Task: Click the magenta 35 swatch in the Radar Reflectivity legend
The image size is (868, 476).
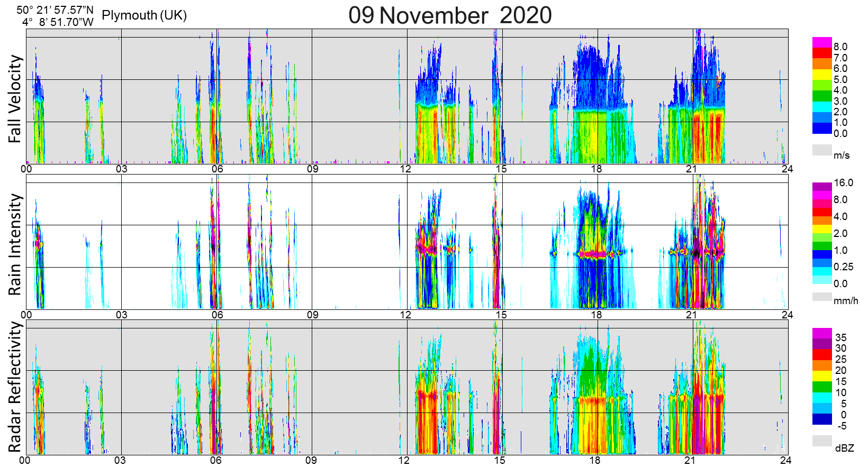Action: point(822,333)
